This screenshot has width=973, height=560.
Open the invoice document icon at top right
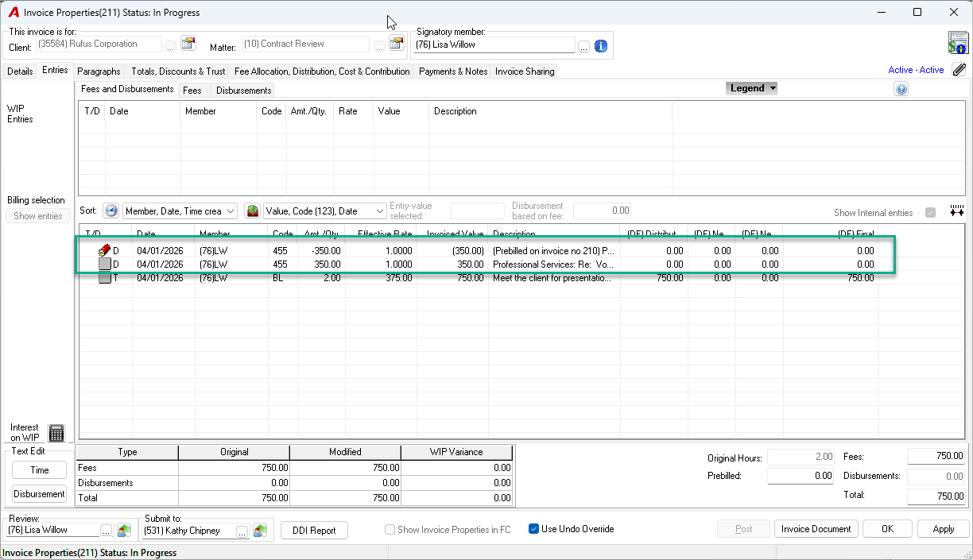(x=957, y=43)
